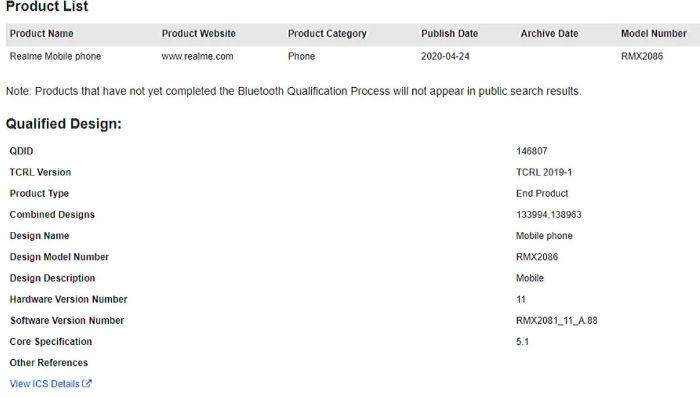The height and width of the screenshot is (397, 700).
Task: Select the TCRL 2019-1 version value
Action: point(544,172)
